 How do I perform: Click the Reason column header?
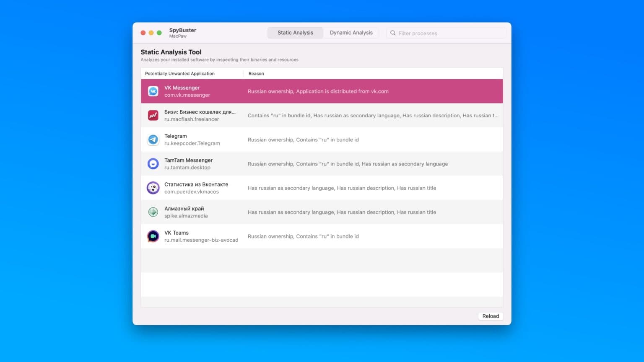pyautogui.click(x=256, y=73)
